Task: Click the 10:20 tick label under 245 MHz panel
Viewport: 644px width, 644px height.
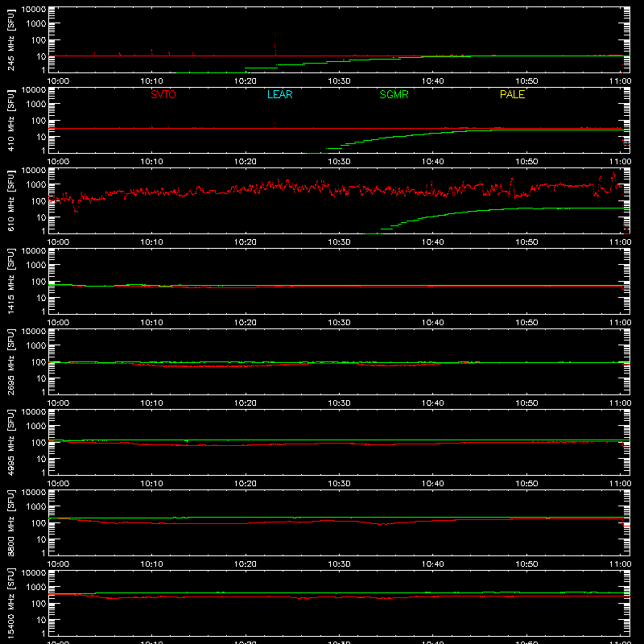Action: pos(246,81)
